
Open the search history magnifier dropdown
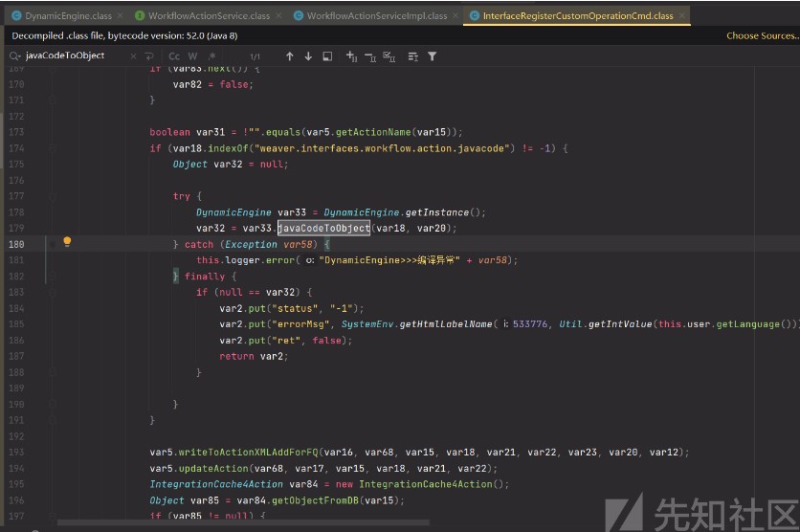(x=14, y=56)
